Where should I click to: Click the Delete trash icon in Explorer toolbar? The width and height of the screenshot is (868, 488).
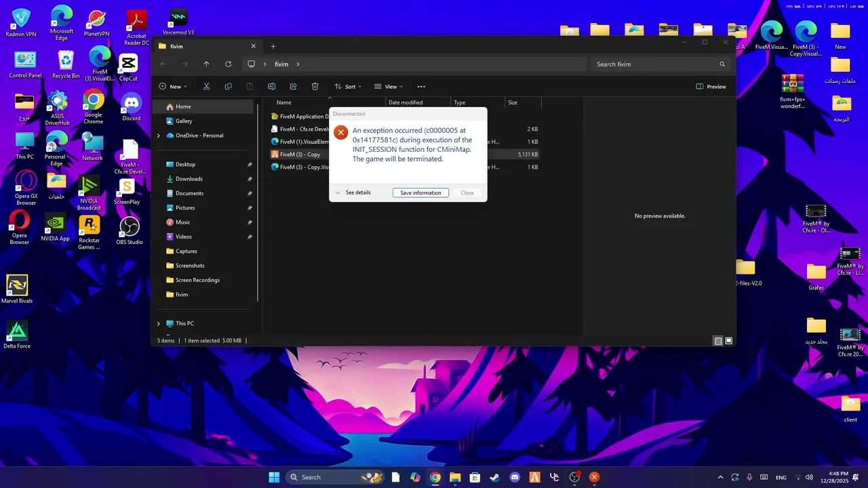tap(315, 87)
